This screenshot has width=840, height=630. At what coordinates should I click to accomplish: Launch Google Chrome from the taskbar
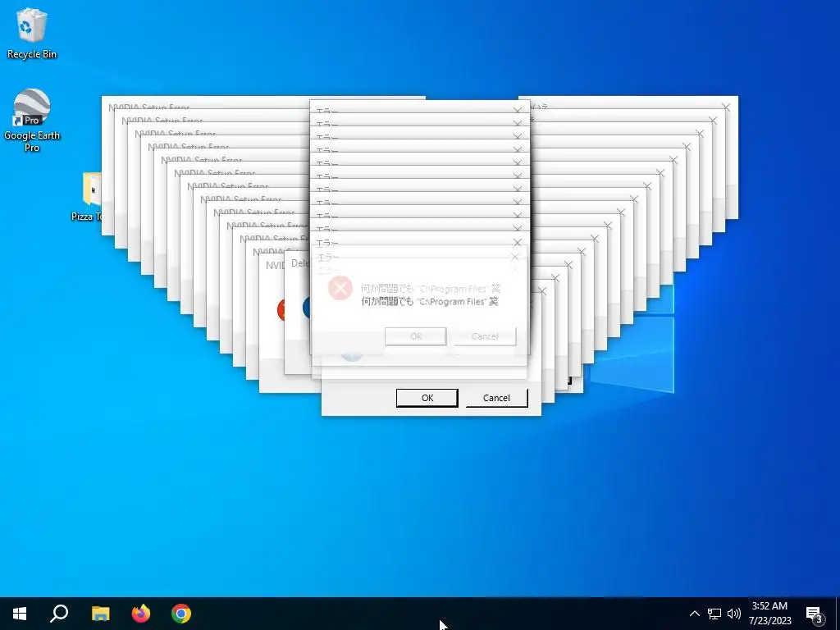[x=181, y=614]
